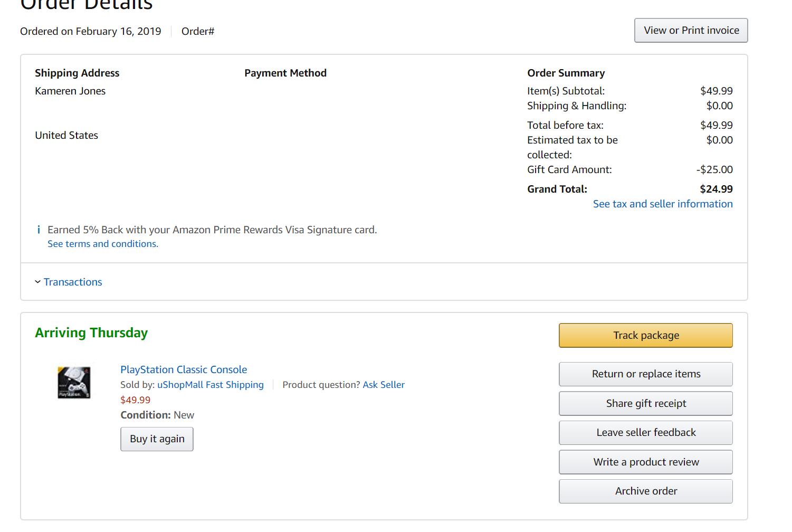Screen dimensions: 792x532
Task: Click the Order# label text
Action: 198,31
